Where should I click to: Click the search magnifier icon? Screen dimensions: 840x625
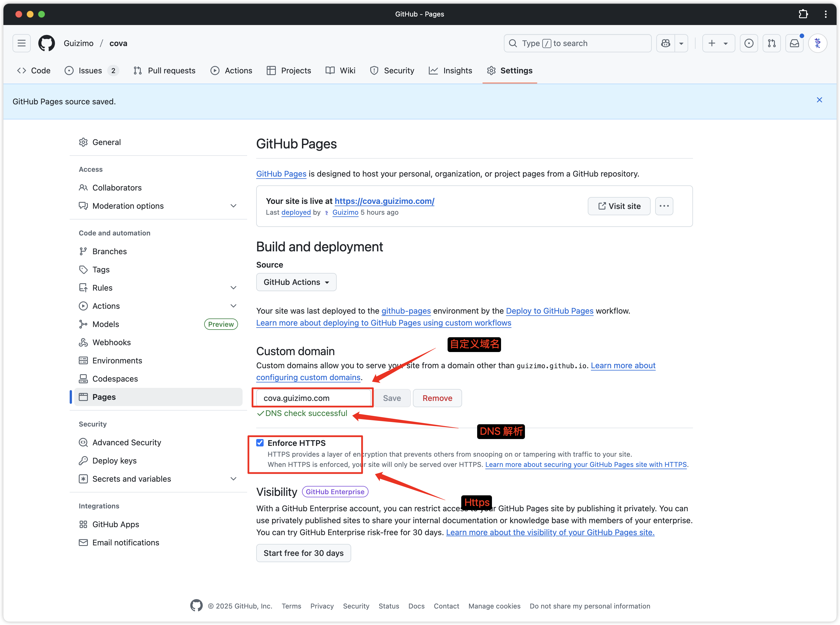(x=513, y=43)
